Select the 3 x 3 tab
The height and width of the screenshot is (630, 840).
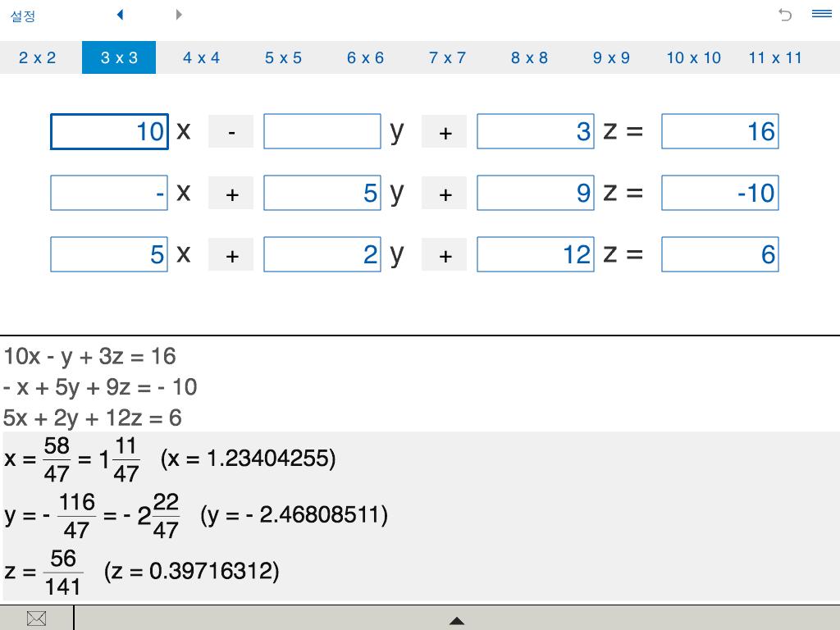pos(119,57)
